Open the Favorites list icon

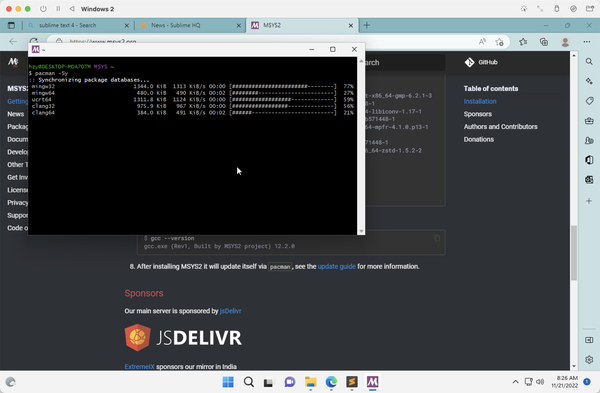point(523,42)
